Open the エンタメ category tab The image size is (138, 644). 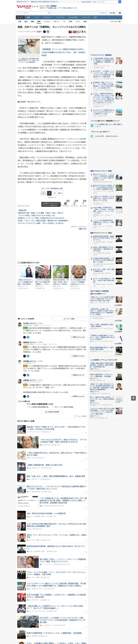(47, 21)
